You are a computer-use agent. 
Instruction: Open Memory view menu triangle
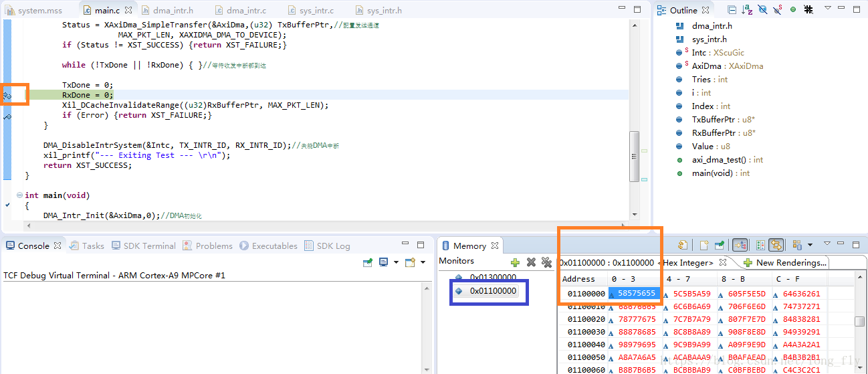click(x=827, y=244)
